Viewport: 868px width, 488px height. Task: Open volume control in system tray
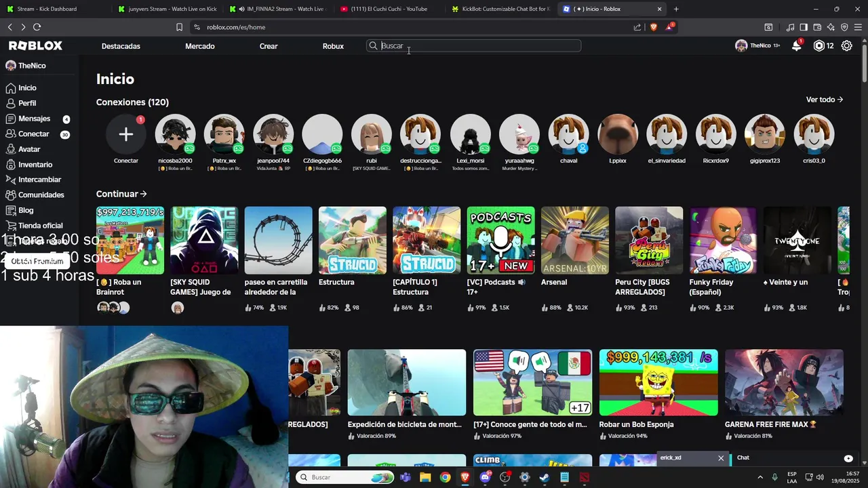click(x=820, y=477)
